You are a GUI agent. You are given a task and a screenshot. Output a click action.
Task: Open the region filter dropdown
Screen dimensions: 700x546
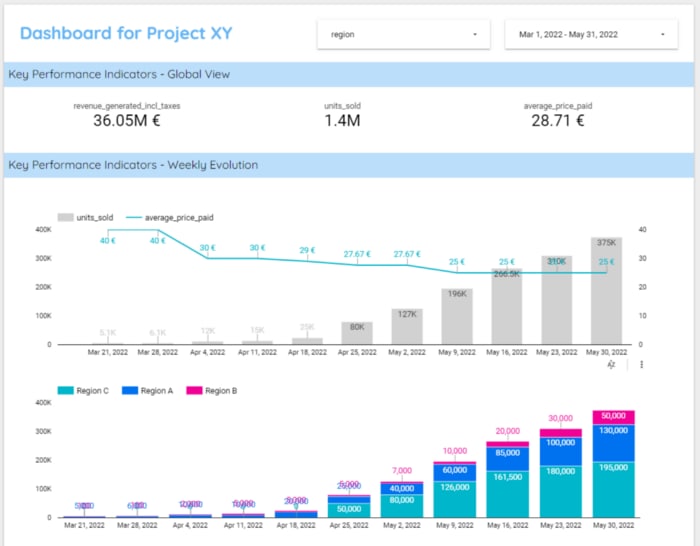[404, 34]
